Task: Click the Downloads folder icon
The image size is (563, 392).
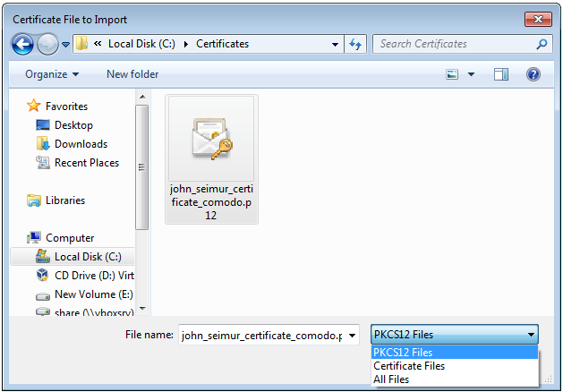Action: [x=43, y=144]
